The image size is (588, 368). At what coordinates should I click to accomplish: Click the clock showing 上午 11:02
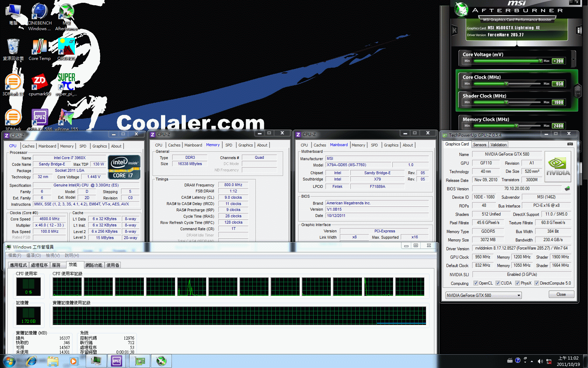point(568,358)
